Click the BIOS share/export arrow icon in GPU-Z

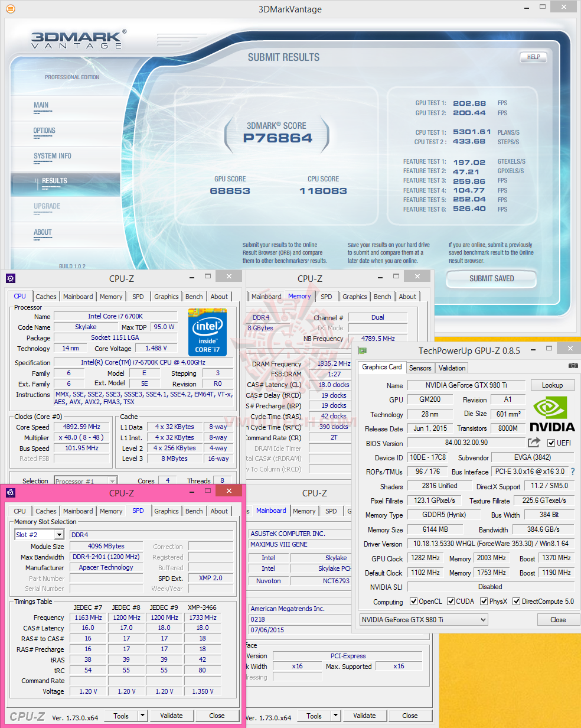click(x=534, y=442)
